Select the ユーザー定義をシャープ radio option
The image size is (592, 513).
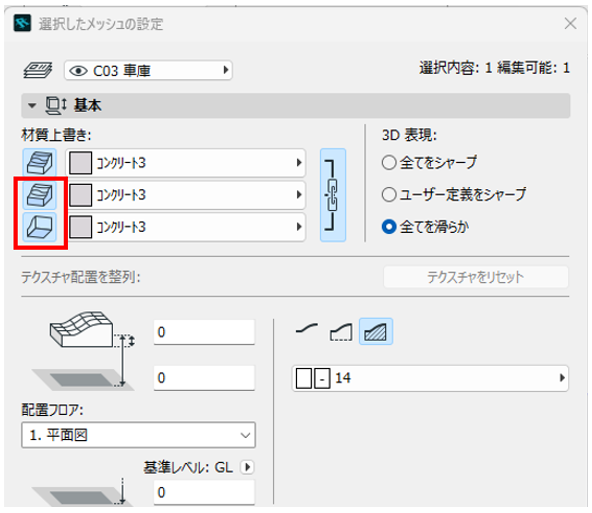pyautogui.click(x=389, y=195)
